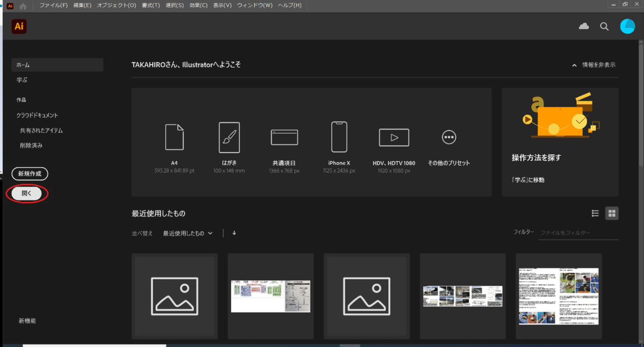Open Creative Cloud sync status

coord(583,26)
